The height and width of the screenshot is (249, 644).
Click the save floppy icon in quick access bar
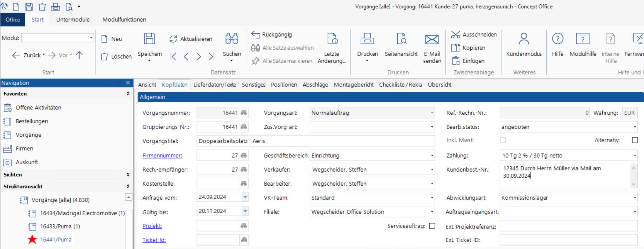pyautogui.click(x=29, y=6)
